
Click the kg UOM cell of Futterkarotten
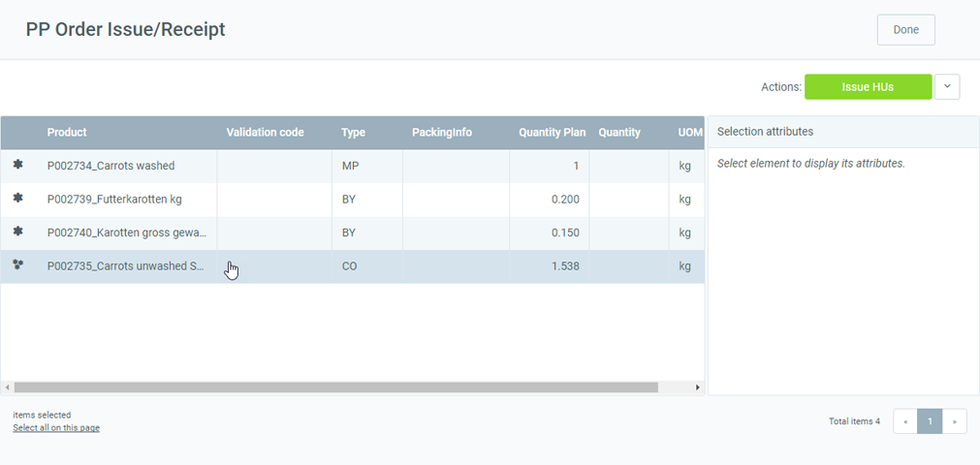[x=685, y=200]
